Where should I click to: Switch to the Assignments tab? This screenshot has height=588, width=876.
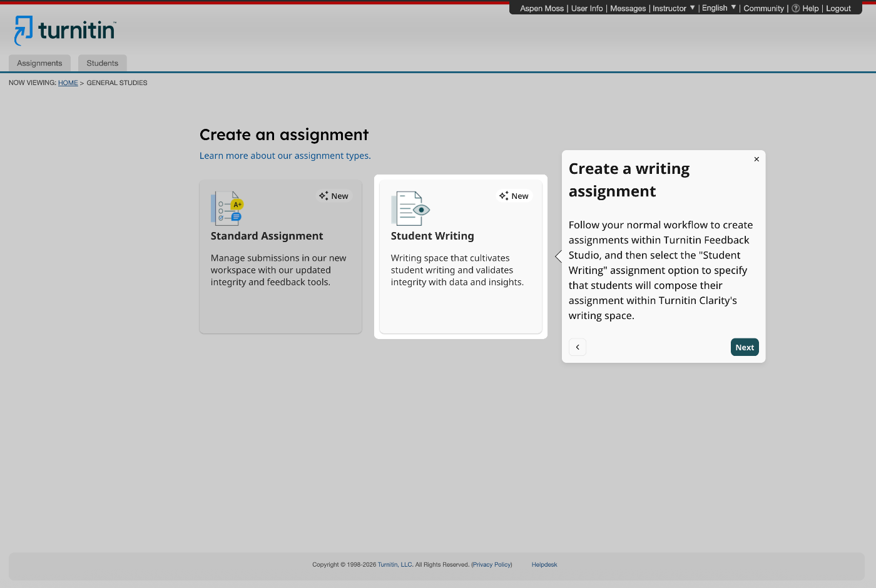pos(39,63)
